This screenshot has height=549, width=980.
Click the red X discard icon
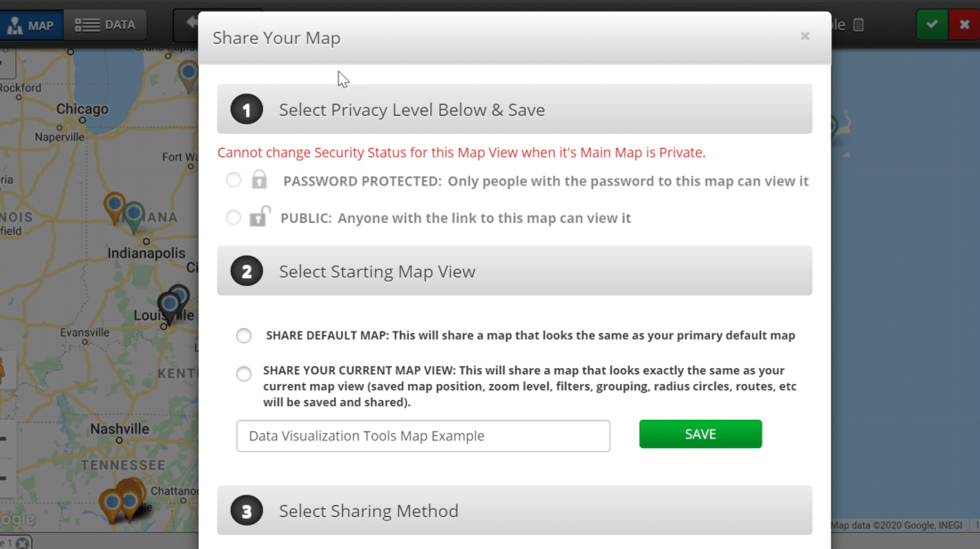(x=963, y=24)
